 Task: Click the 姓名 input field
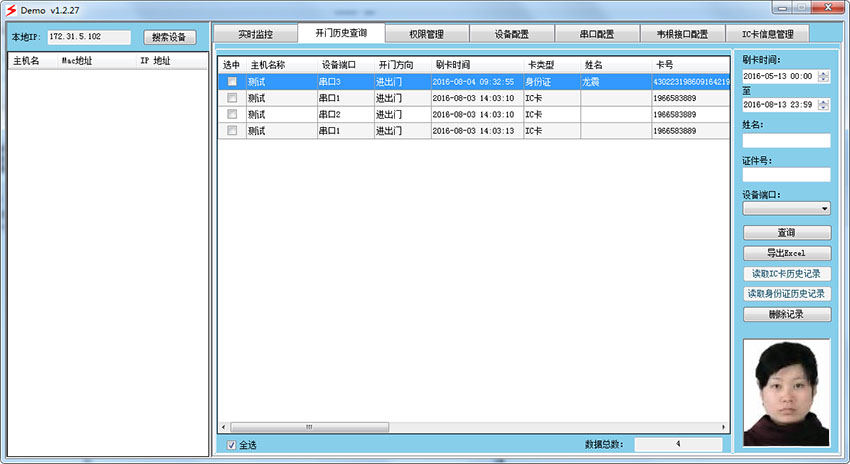pos(786,141)
